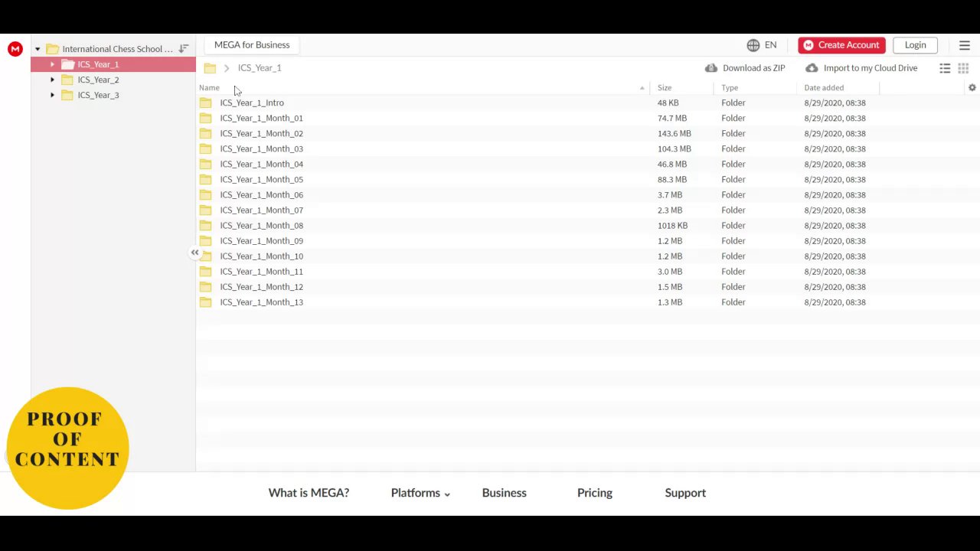Select ICS_Year_2 in the tree
The height and width of the screenshot is (551, 980).
[98, 80]
